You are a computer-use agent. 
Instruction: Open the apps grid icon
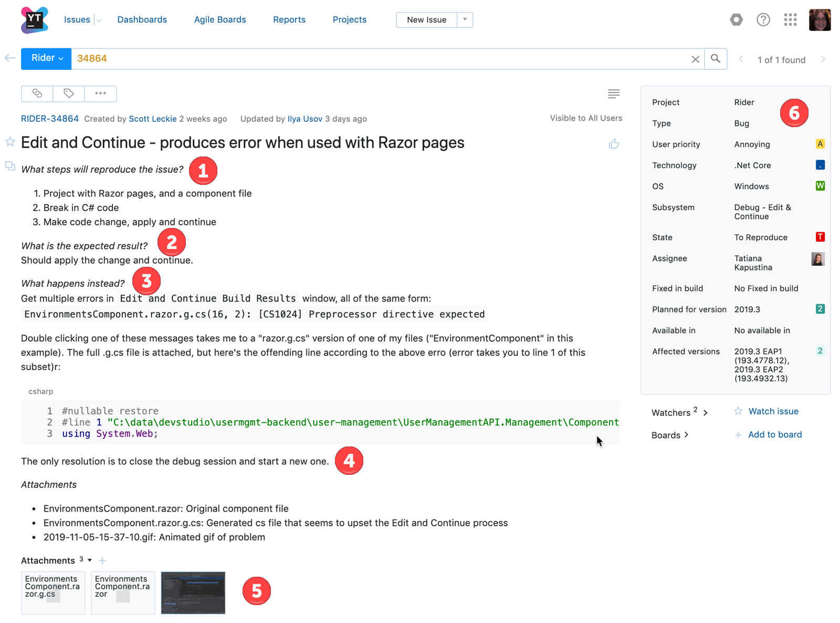[x=790, y=19]
